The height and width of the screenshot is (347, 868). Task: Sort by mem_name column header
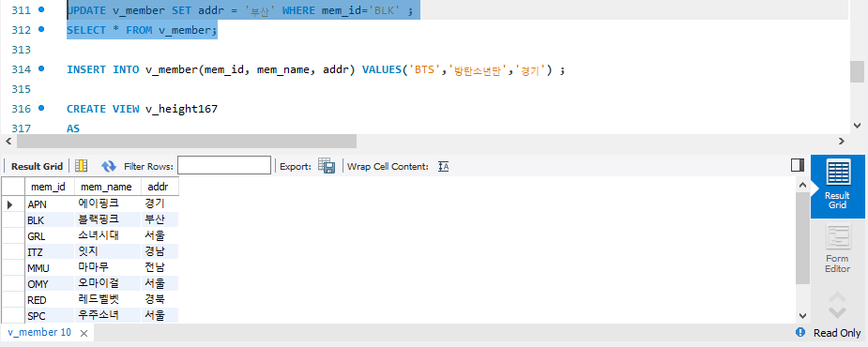tap(107, 187)
